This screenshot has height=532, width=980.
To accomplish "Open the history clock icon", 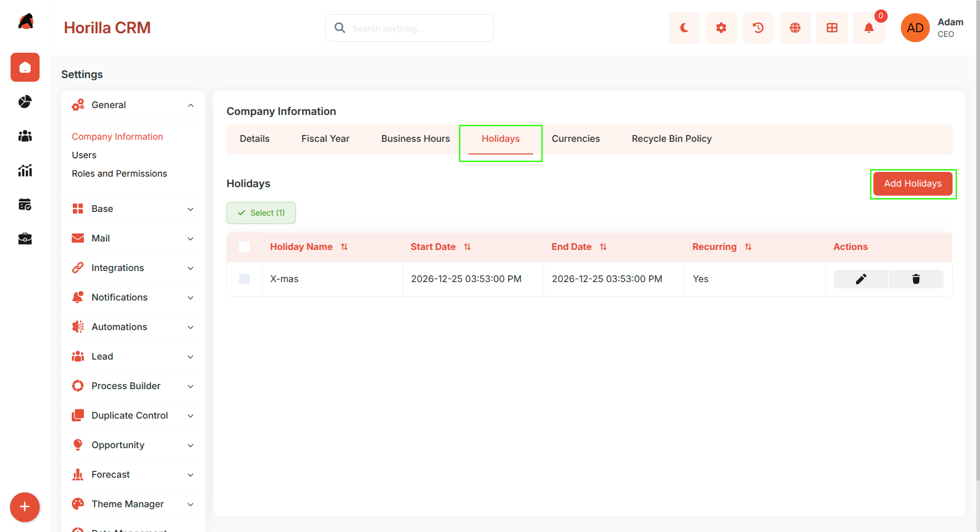I will [758, 28].
